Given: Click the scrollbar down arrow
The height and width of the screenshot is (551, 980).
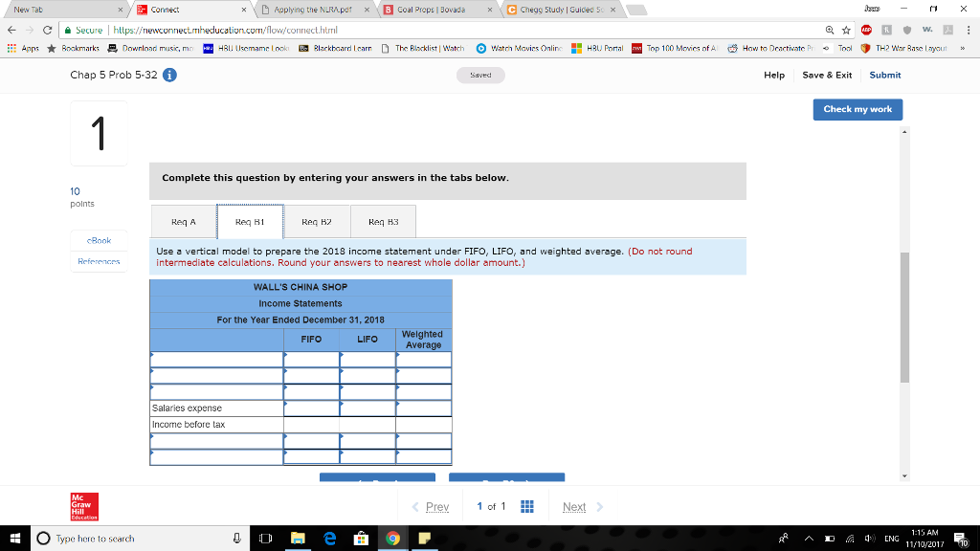Looking at the screenshot, I should tap(904, 476).
